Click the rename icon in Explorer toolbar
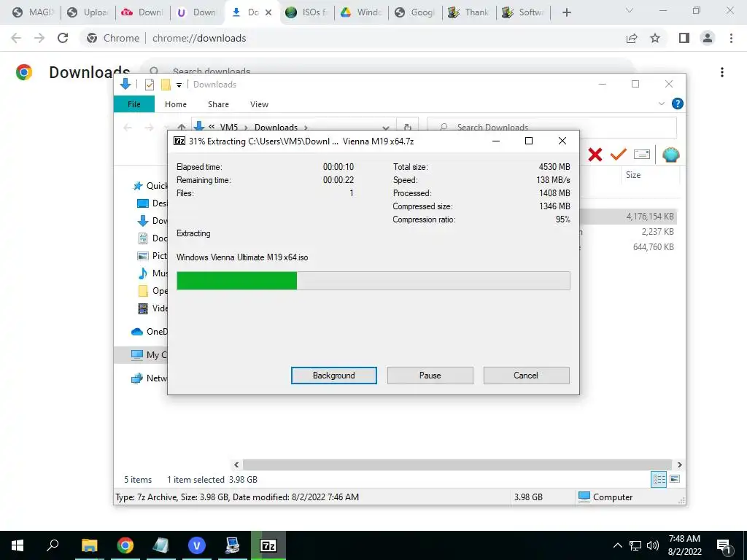Viewport: 747px width, 560px height. click(x=642, y=155)
